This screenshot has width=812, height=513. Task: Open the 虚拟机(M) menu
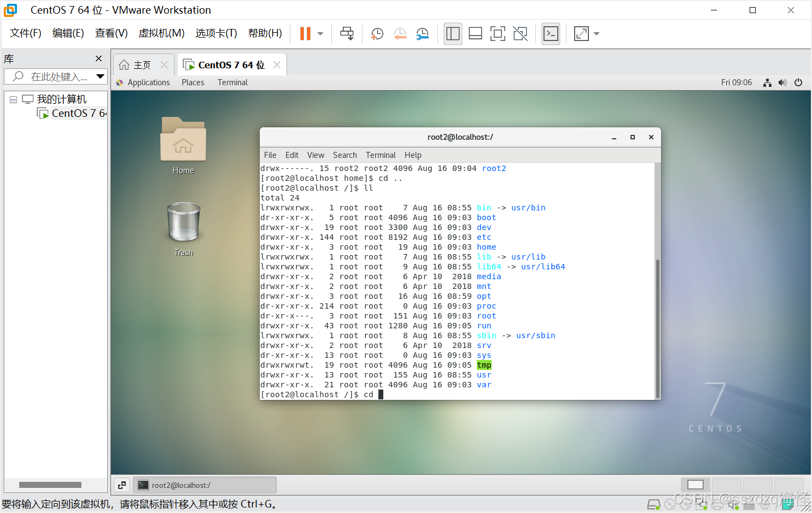[162, 33]
